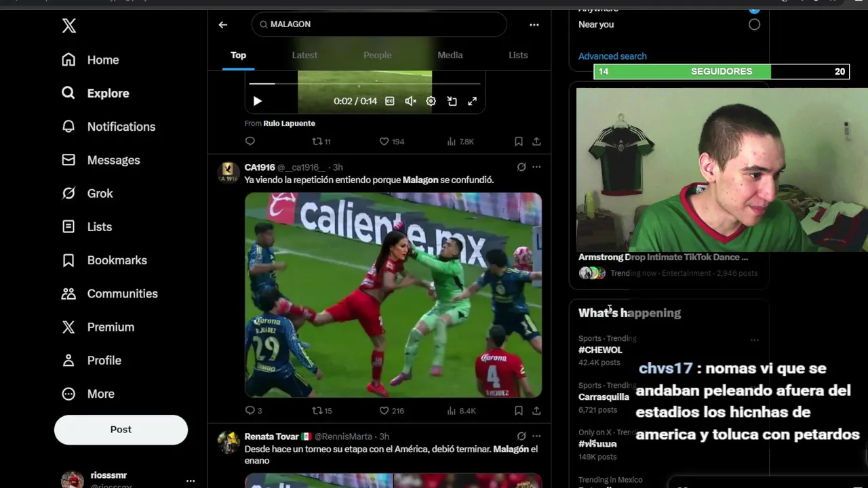Like the CA1916 post with 216 likes

(391, 411)
